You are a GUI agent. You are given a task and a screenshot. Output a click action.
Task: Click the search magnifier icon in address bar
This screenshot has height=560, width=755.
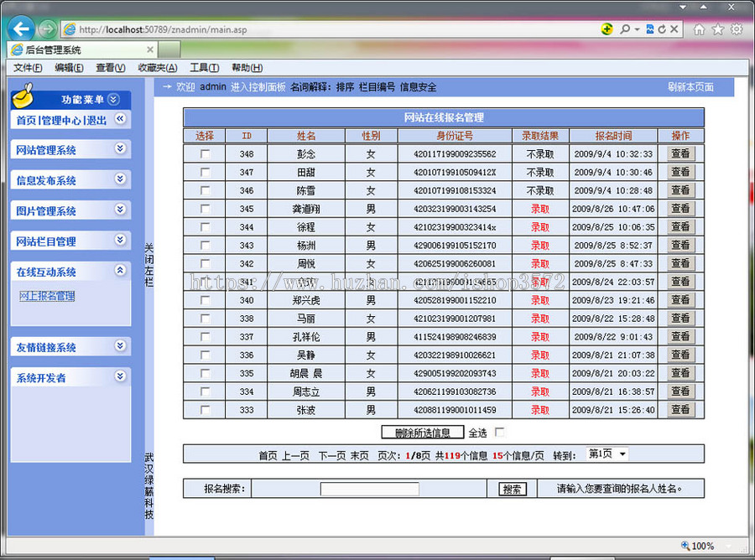point(624,29)
